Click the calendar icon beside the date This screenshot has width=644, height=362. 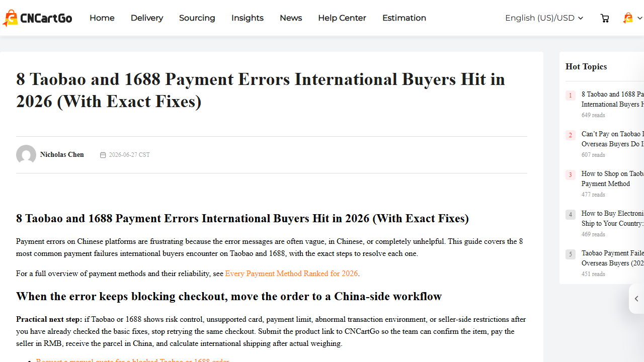(x=103, y=155)
